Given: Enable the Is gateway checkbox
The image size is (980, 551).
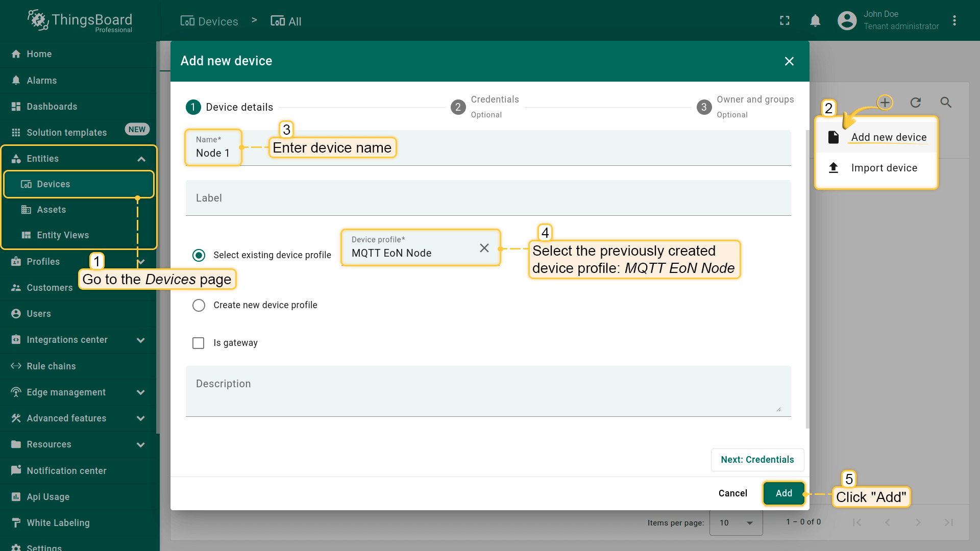Looking at the screenshot, I should coord(199,343).
